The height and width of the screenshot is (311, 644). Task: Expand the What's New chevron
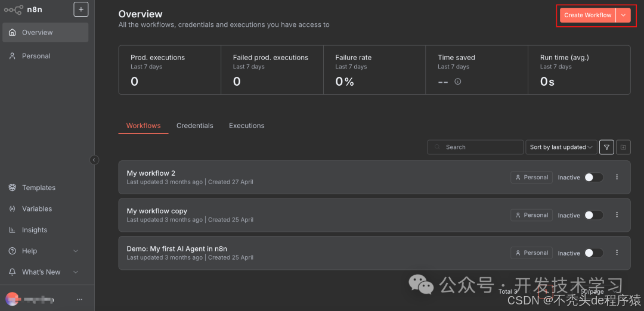coord(76,272)
